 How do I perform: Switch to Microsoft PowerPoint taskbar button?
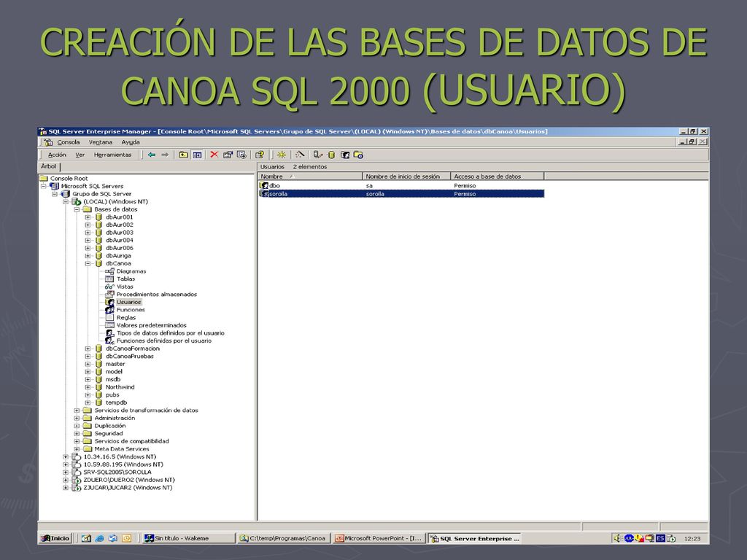coord(379,538)
